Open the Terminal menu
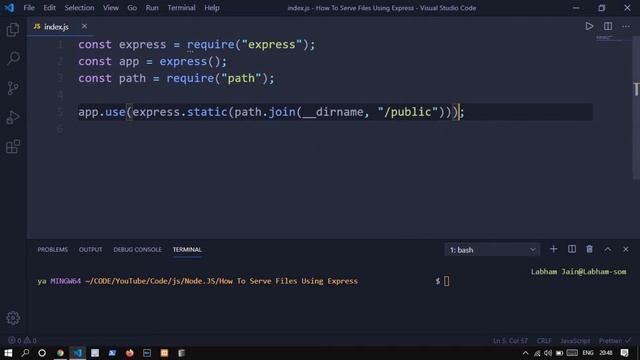This screenshot has width=640, height=360. tap(181, 8)
